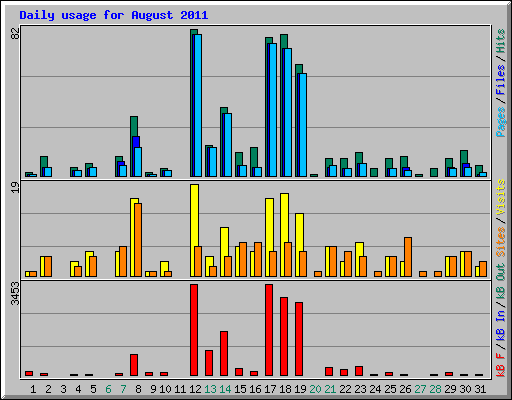Click the cyan pages bar for day 18
512x400 pixels.
point(288,112)
